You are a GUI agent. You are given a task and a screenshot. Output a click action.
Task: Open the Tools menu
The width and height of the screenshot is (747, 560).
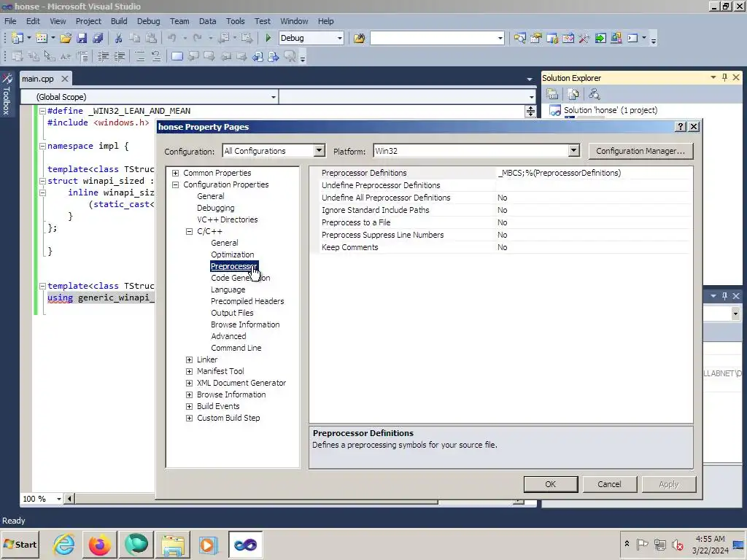235,21
